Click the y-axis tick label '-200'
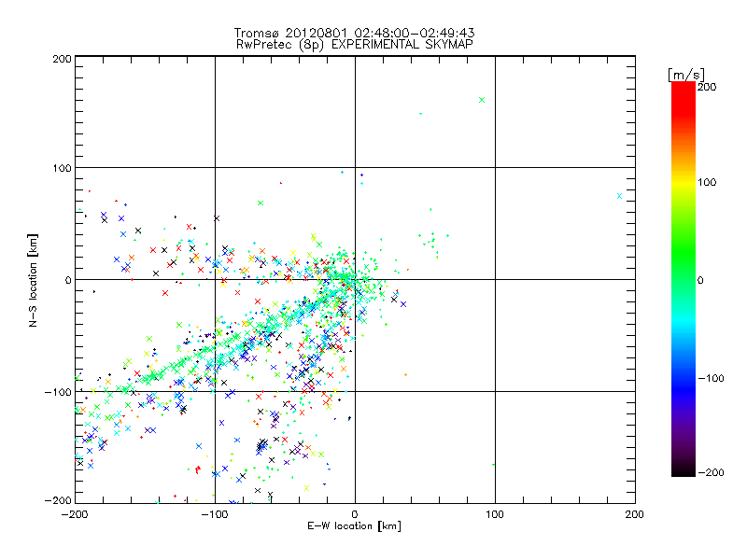 (58, 500)
